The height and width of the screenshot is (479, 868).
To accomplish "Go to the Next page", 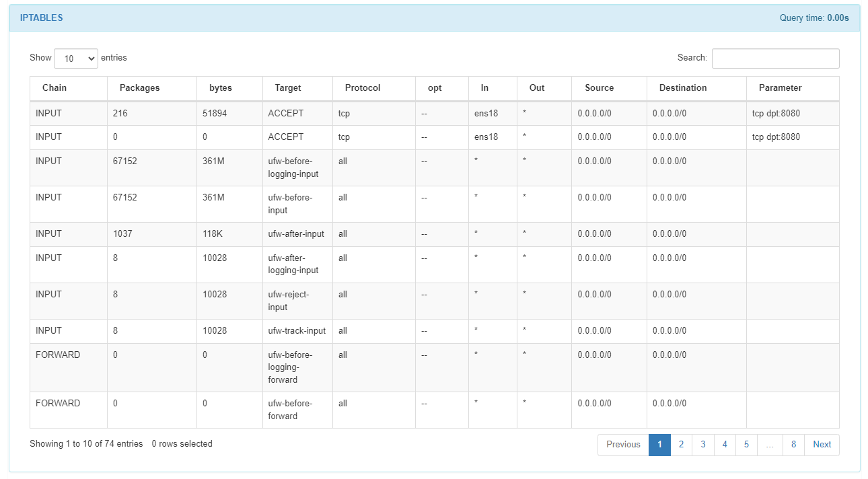I will [x=822, y=445].
